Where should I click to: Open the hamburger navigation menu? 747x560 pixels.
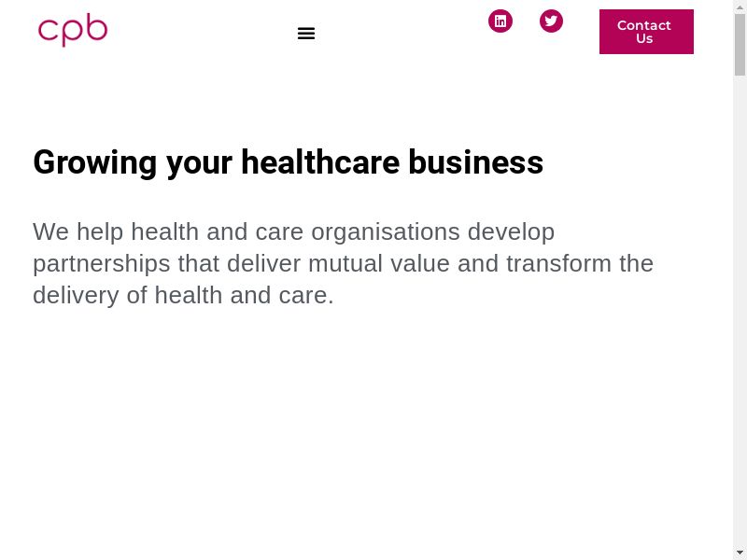[x=306, y=34]
